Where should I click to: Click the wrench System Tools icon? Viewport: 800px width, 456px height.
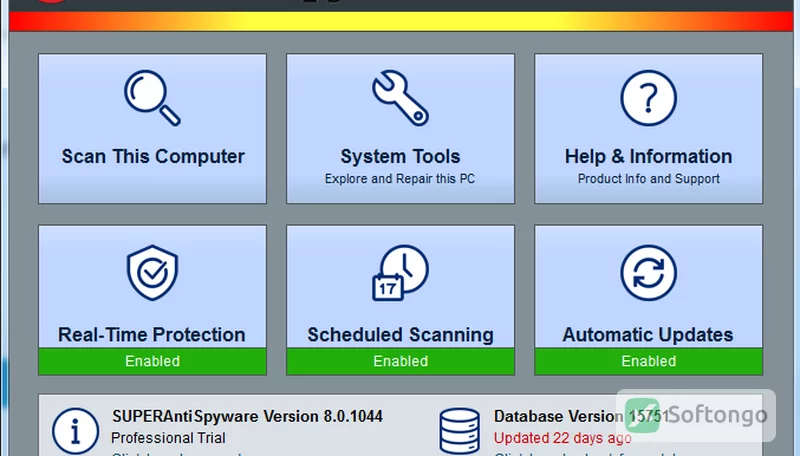pos(400,97)
